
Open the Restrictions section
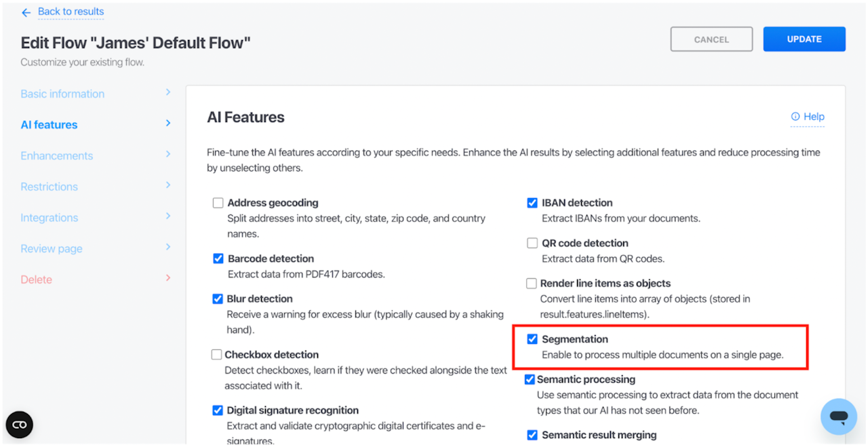click(x=49, y=187)
